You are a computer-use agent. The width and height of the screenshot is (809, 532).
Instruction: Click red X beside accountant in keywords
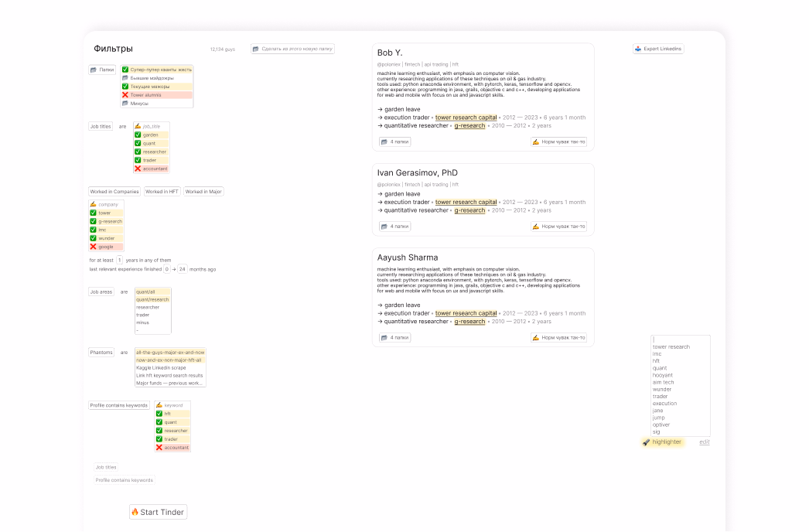(x=159, y=448)
